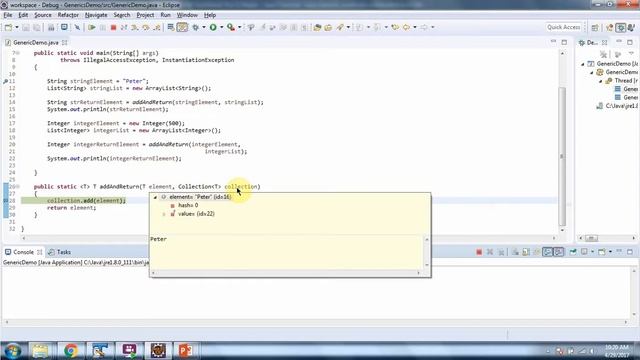Open Chrome from the taskbar
The image size is (640, 360).
click(x=71, y=350)
